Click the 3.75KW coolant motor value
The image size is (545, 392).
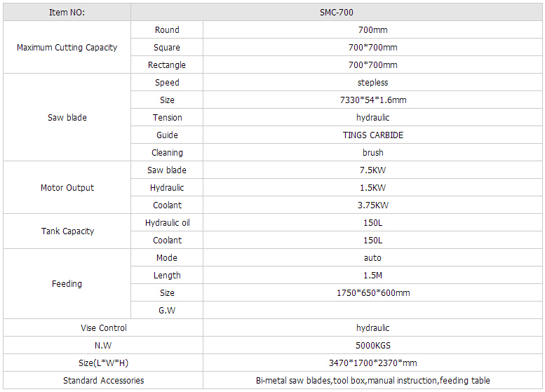[372, 205]
